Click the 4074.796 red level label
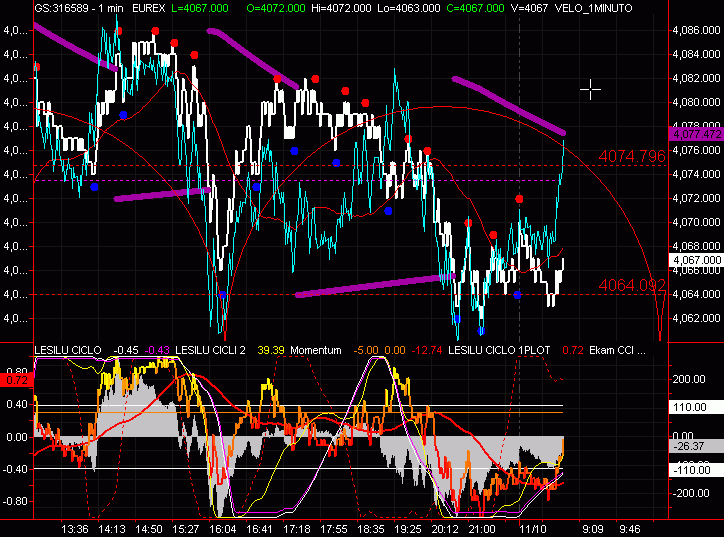The image size is (724, 537). (x=632, y=156)
